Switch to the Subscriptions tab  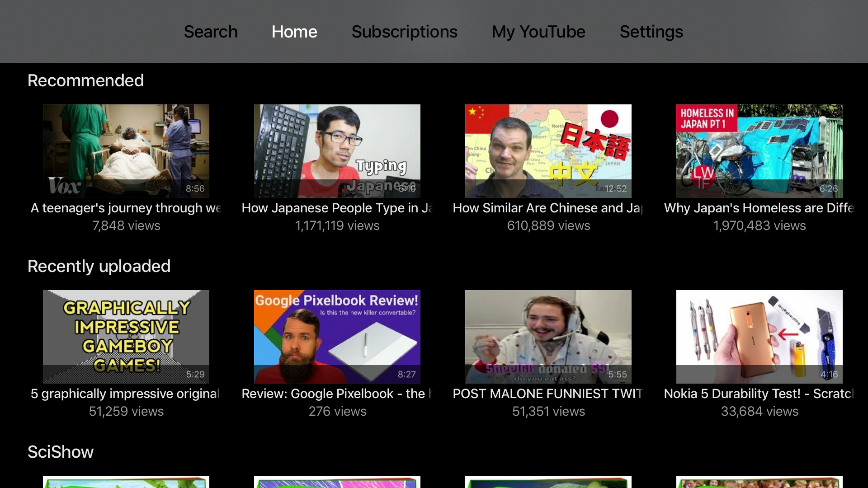pos(405,32)
